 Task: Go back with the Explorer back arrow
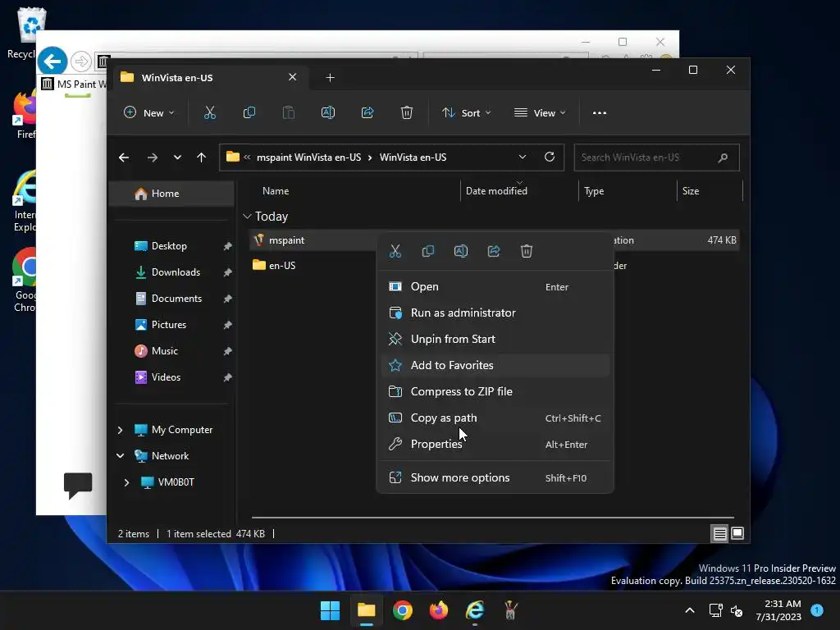(124, 157)
